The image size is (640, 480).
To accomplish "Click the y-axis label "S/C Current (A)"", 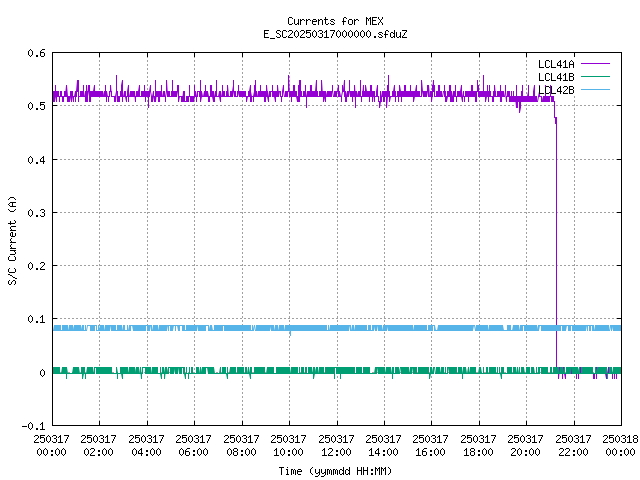I will pos(12,240).
